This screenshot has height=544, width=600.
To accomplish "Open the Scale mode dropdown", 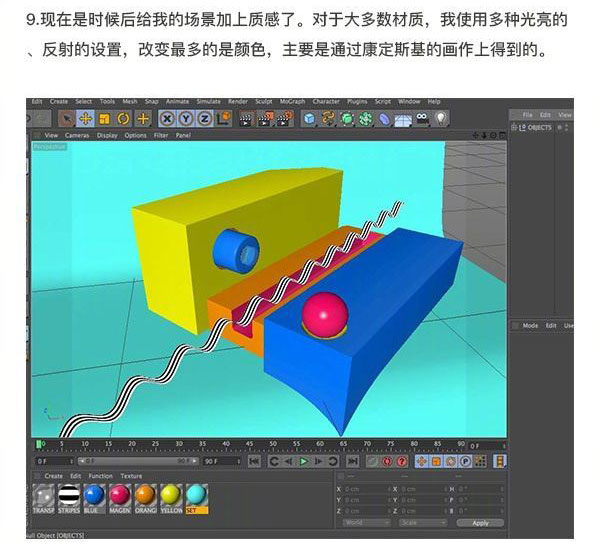I will (423, 523).
